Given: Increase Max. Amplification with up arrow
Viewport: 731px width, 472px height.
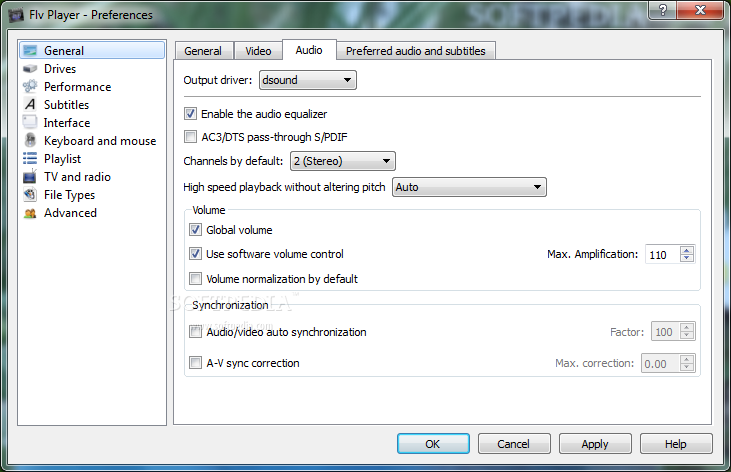Looking at the screenshot, I should pyautogui.click(x=687, y=250).
